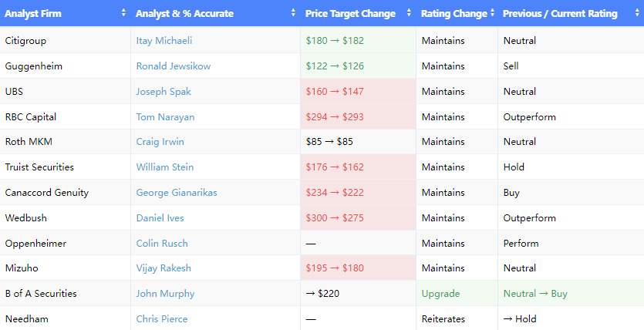Sort table by Analyst Firm column

pos(123,13)
